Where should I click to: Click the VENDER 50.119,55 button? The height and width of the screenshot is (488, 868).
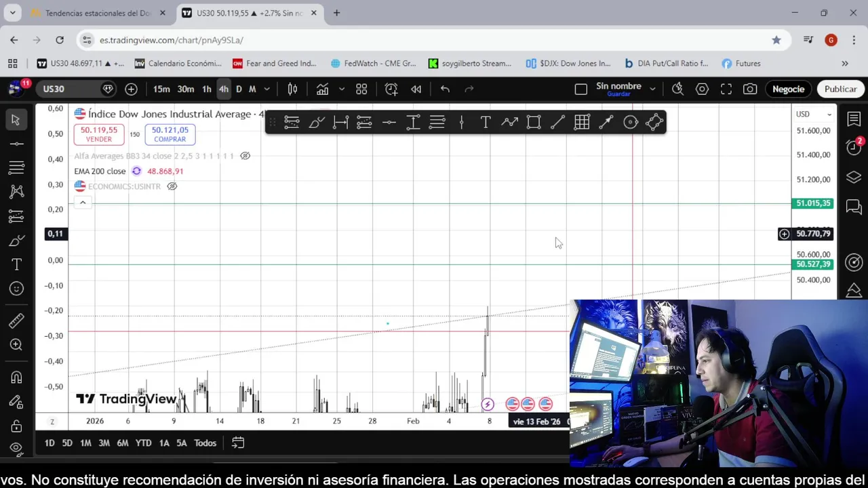click(x=99, y=134)
